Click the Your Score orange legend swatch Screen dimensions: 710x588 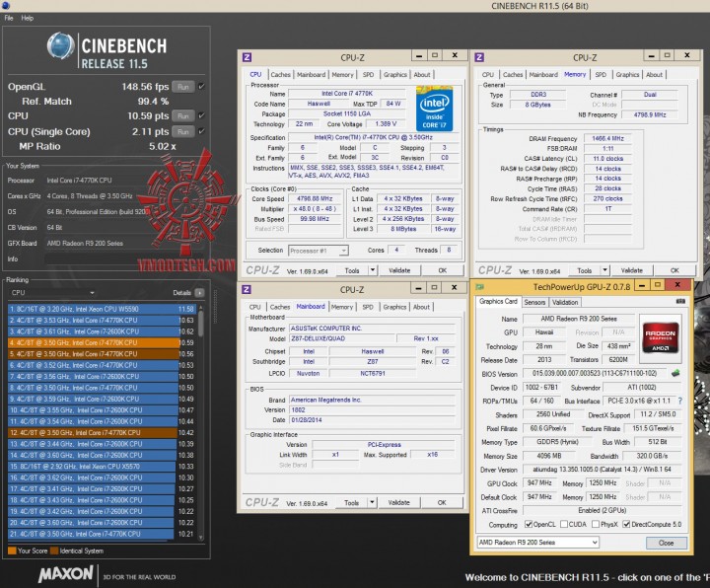click(12, 551)
